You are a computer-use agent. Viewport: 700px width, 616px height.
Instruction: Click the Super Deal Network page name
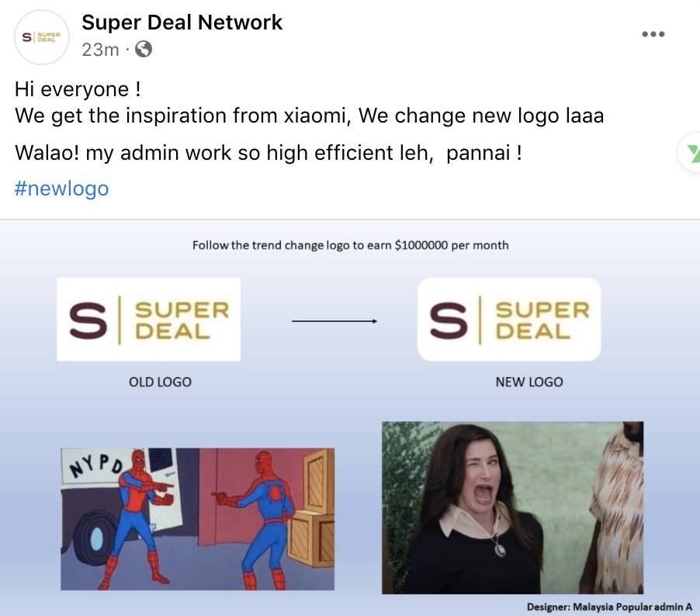click(x=182, y=22)
